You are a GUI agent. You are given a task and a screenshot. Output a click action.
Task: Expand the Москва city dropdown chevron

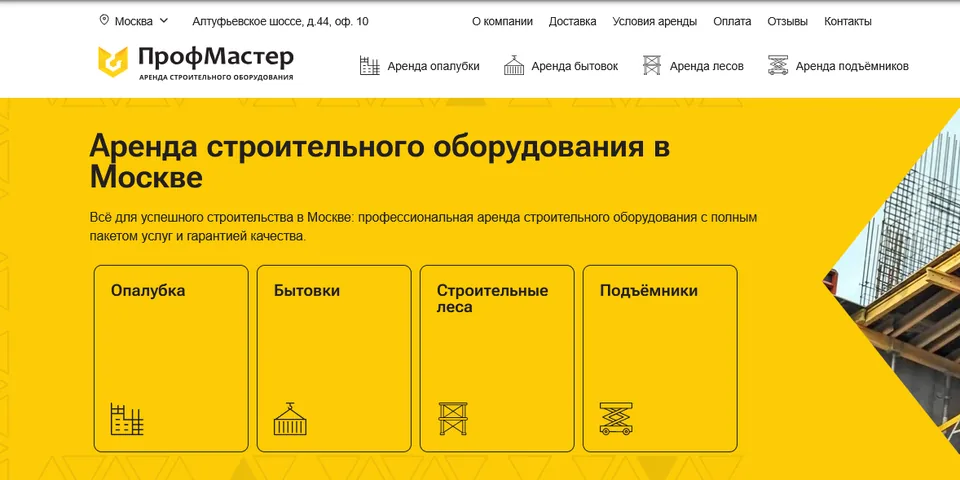tap(163, 21)
